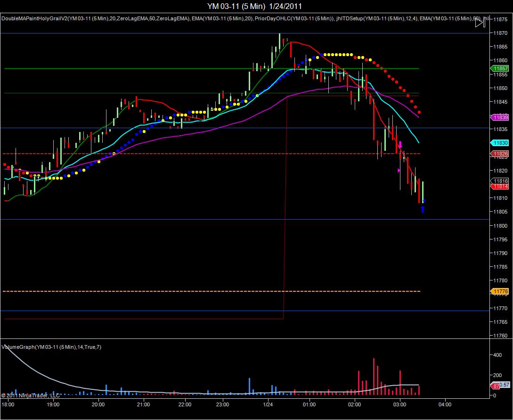The height and width of the screenshot is (420, 513).
Task: Select the magenta down arrow signal marker
Action: (400, 145)
